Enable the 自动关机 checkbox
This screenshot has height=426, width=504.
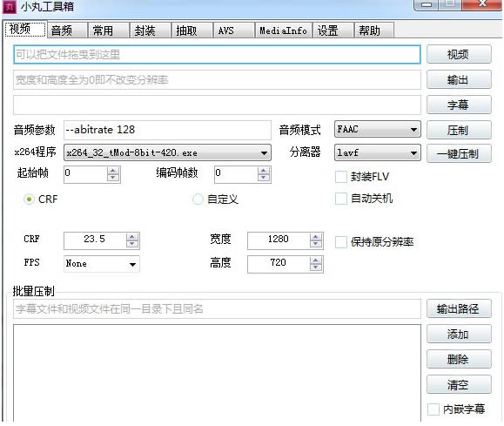(341, 199)
